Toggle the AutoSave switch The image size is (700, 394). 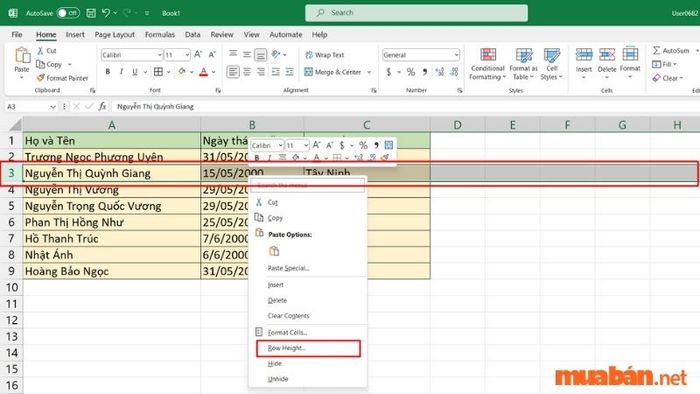[x=68, y=13]
